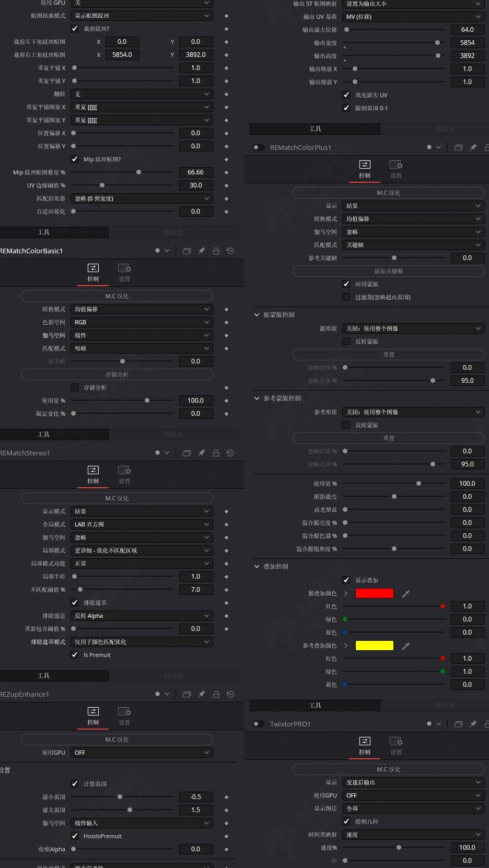
Task: Click keyframe diamond beside 转换模式 in REMatchColorBasic1
Action: tap(226, 309)
